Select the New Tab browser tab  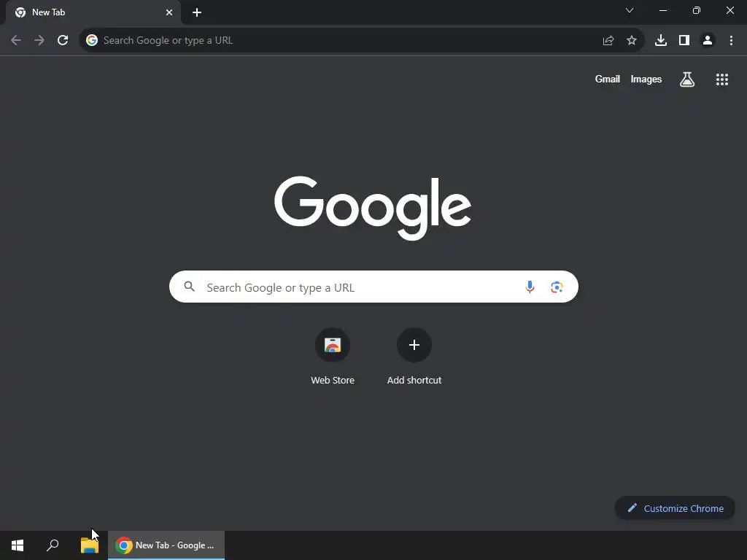[93, 12]
